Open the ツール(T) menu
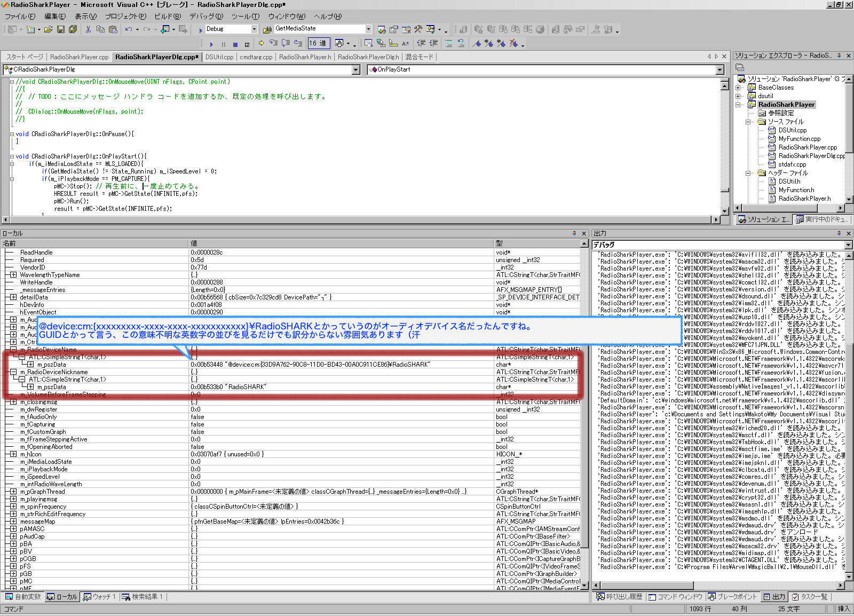The width and height of the screenshot is (854, 616). pos(246,17)
